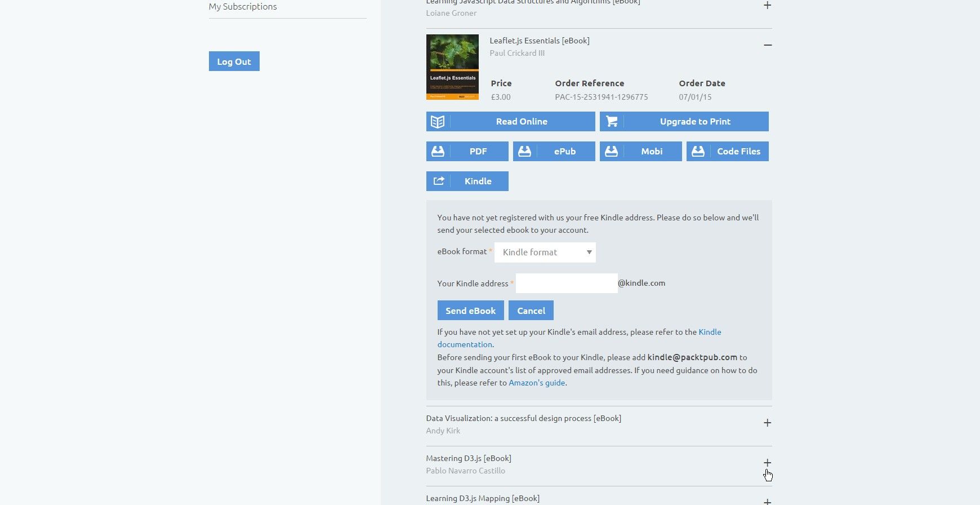The height and width of the screenshot is (505, 980).
Task: Focus the Your Kindle address field
Action: 567,283
